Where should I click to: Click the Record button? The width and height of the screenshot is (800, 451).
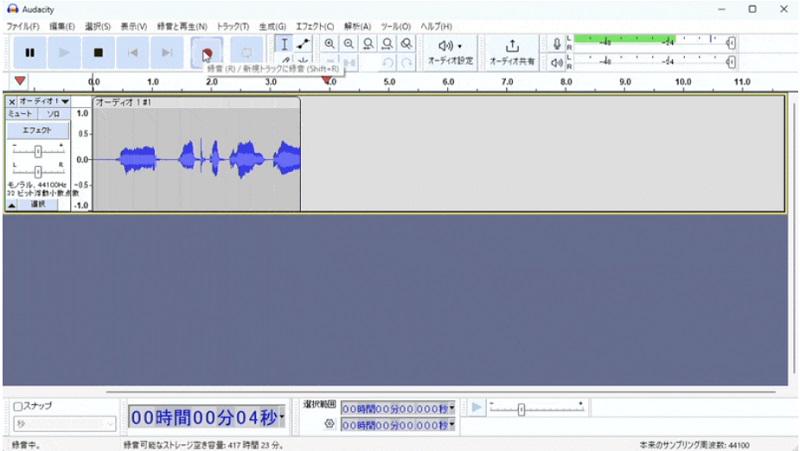click(x=207, y=52)
